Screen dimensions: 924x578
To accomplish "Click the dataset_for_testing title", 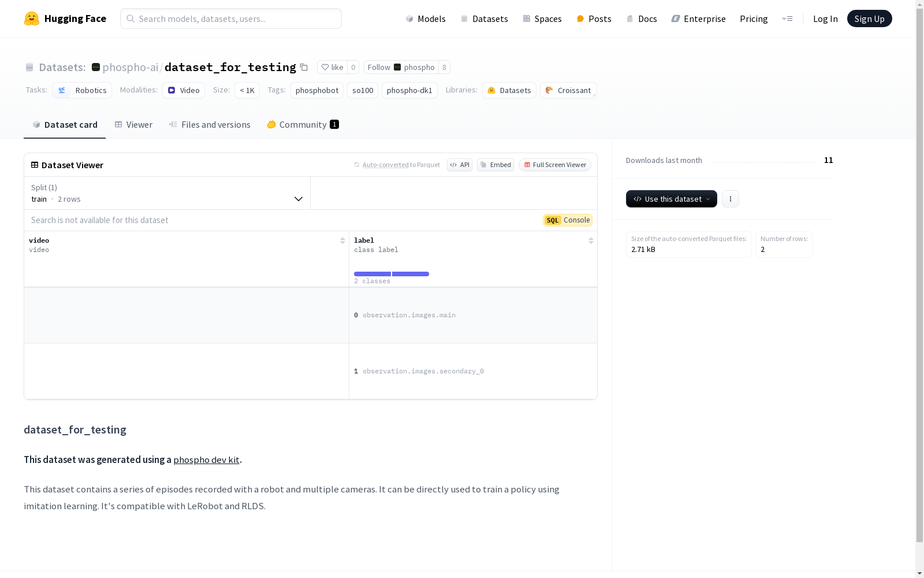I will click(230, 67).
